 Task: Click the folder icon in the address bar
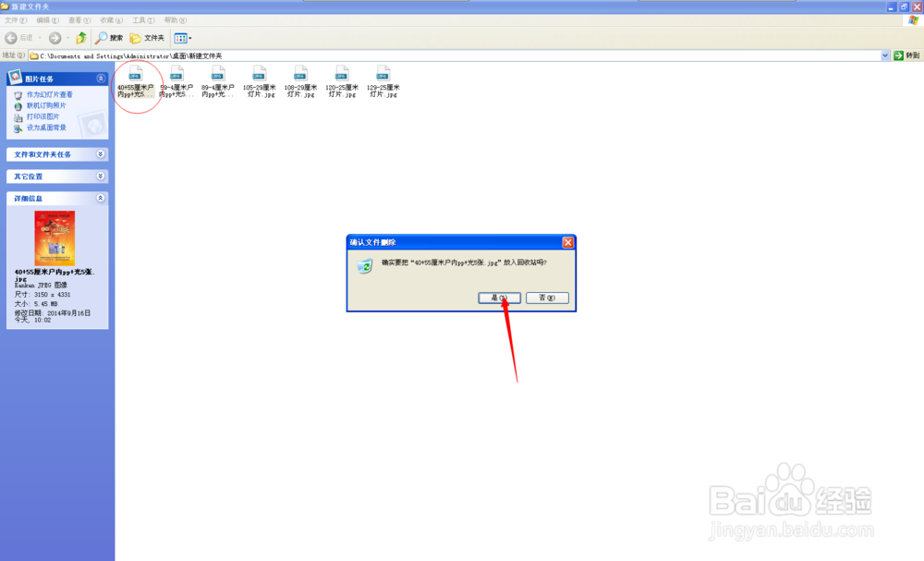(34, 55)
